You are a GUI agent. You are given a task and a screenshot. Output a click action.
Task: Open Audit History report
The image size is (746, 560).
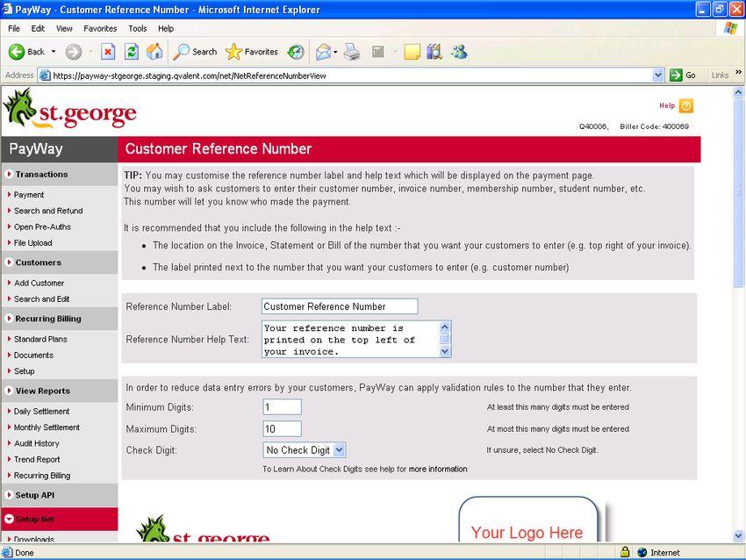tap(37, 443)
